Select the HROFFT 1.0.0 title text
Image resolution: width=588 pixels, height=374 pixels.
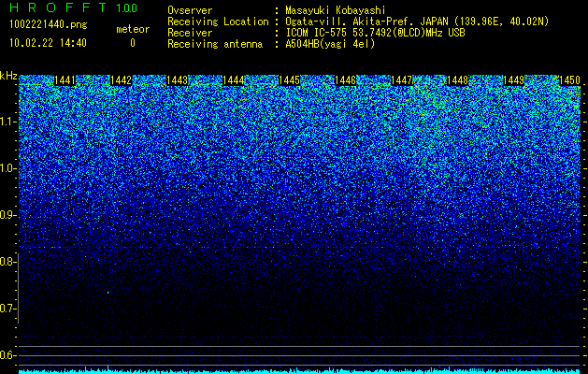(74, 7)
